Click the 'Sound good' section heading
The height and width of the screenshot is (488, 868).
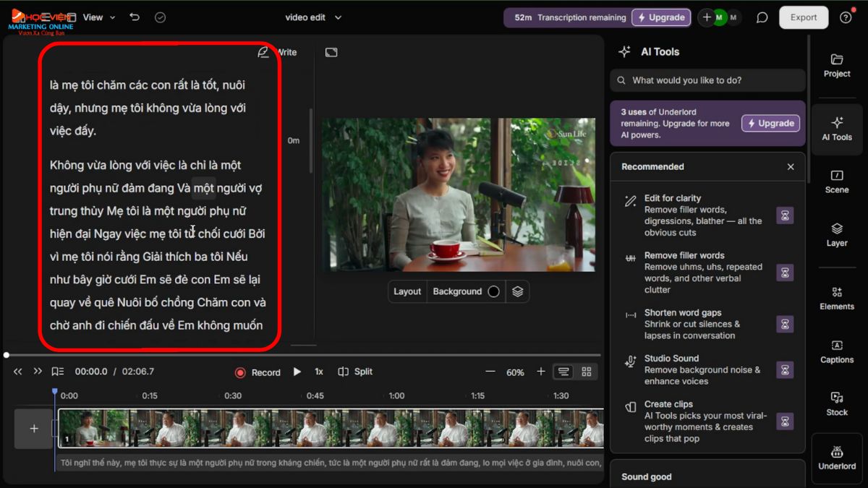[x=646, y=476]
